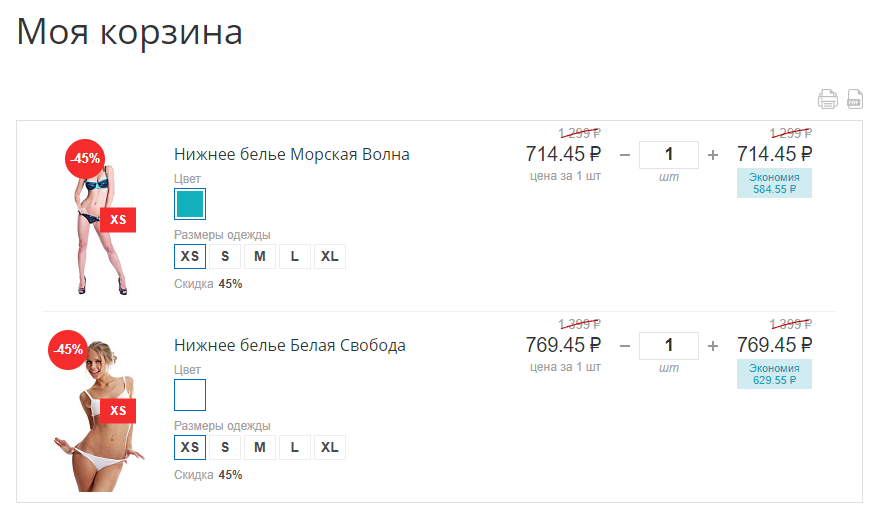Choose size XL for Морская Волна
Image resolution: width=882 pixels, height=510 pixels.
[x=330, y=256]
